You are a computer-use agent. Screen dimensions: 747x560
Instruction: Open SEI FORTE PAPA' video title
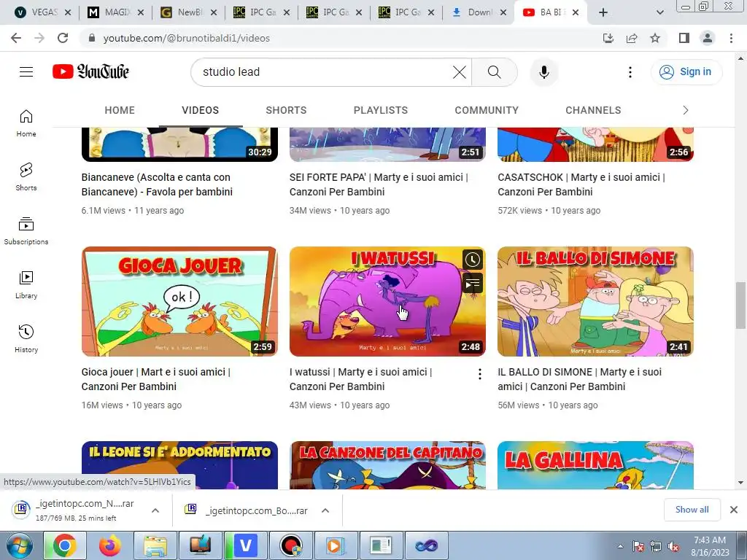pos(379,184)
